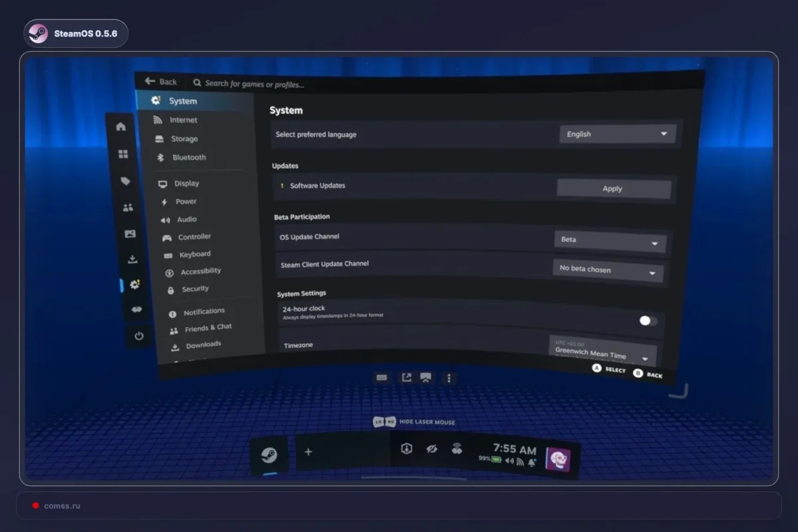Click the battery indicator showing 99%

point(490,460)
